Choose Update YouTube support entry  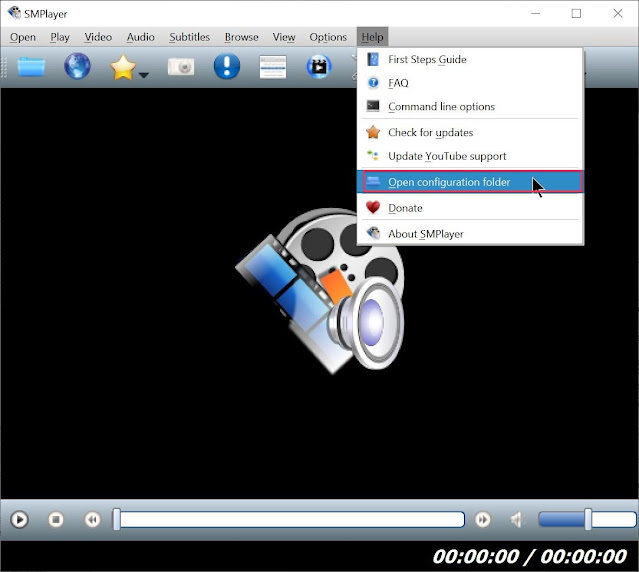coord(470,156)
